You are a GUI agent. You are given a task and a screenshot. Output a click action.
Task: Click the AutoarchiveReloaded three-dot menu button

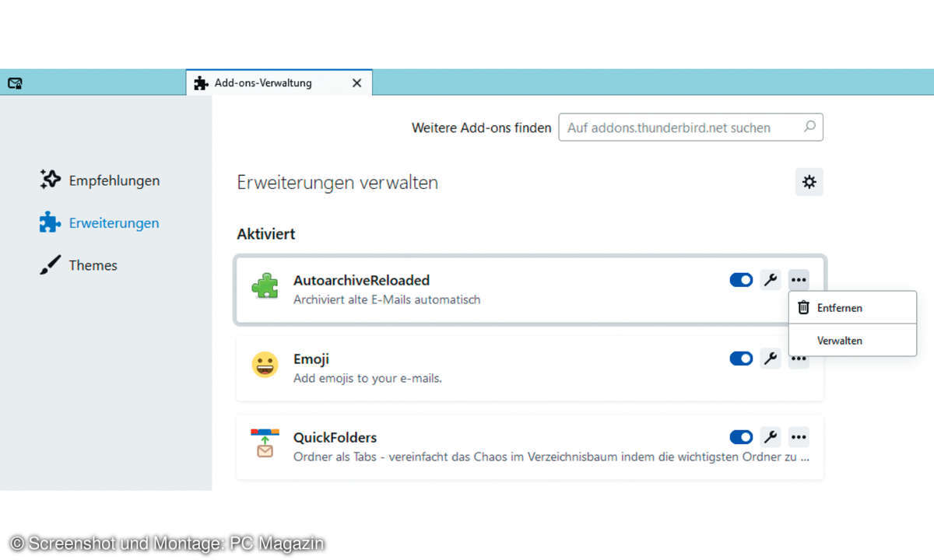799,280
